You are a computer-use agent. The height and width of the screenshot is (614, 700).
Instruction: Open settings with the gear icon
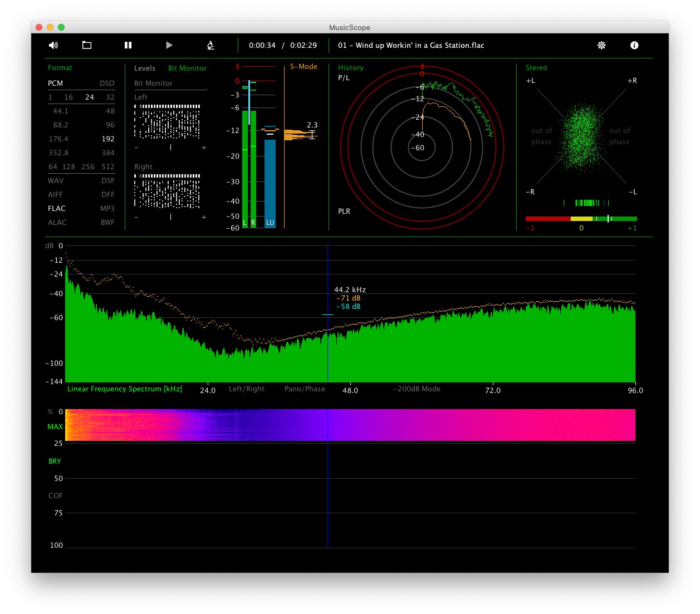(601, 45)
